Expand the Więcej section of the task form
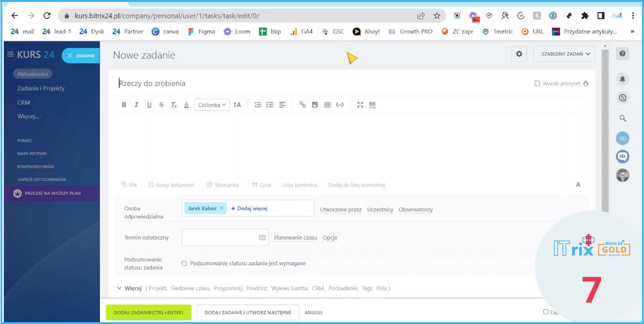The image size is (644, 324). [x=130, y=288]
